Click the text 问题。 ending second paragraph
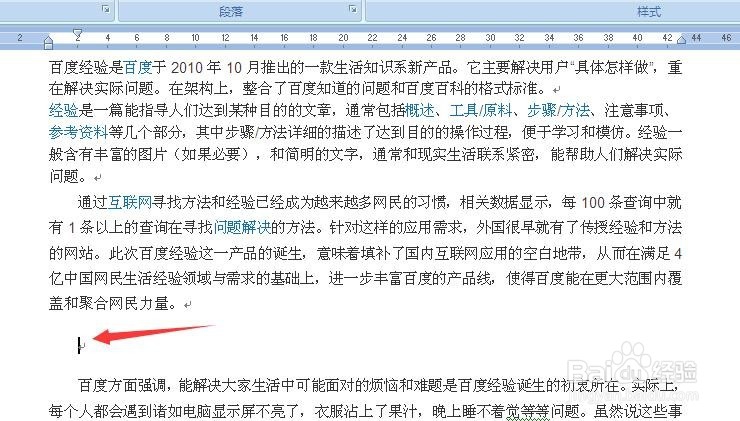The height and width of the screenshot is (421, 740). 70,177
